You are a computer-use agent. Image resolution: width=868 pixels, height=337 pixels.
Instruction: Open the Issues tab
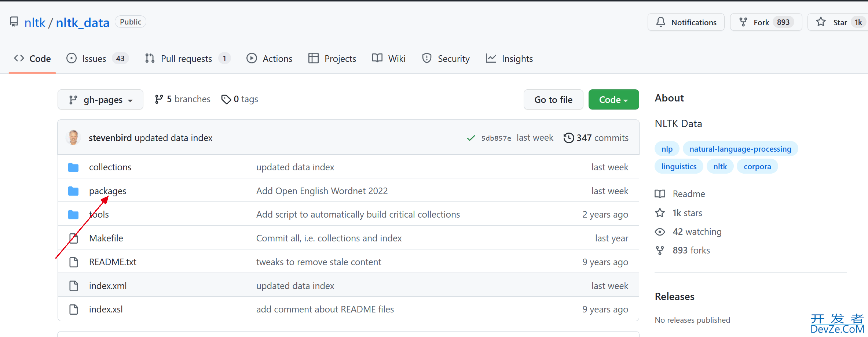[x=97, y=59]
